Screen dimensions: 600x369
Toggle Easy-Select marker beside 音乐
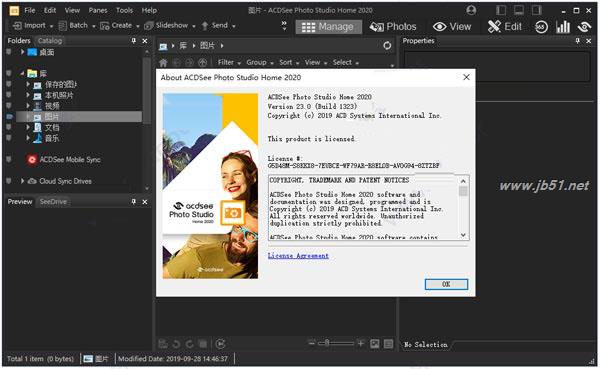(8, 138)
